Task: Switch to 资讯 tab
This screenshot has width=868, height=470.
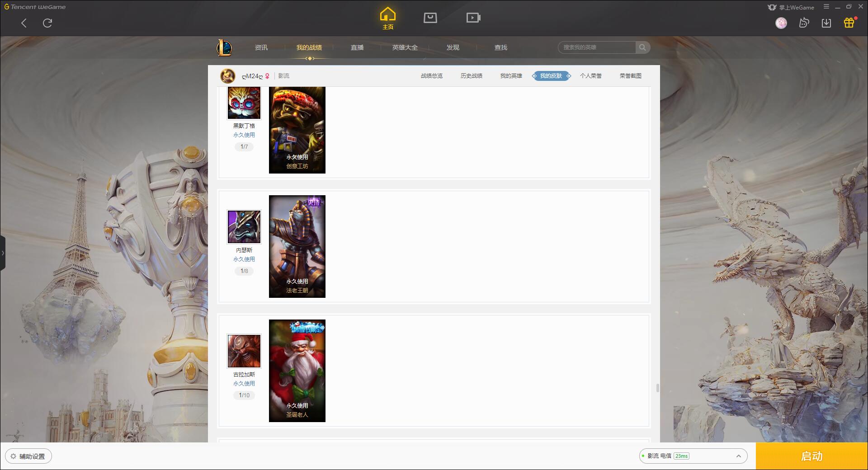Action: pyautogui.click(x=261, y=47)
